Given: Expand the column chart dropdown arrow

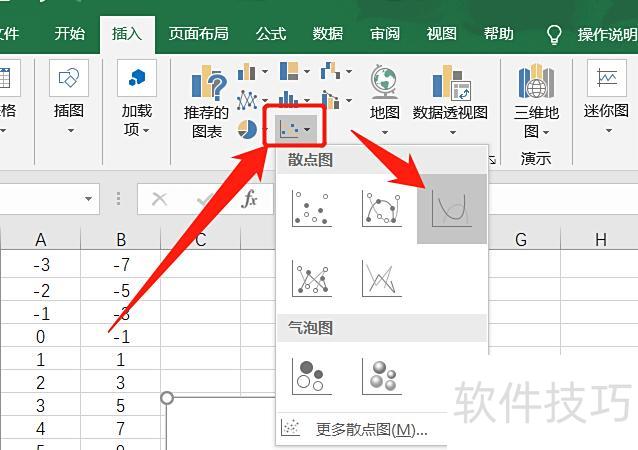Looking at the screenshot, I should click(x=265, y=72).
